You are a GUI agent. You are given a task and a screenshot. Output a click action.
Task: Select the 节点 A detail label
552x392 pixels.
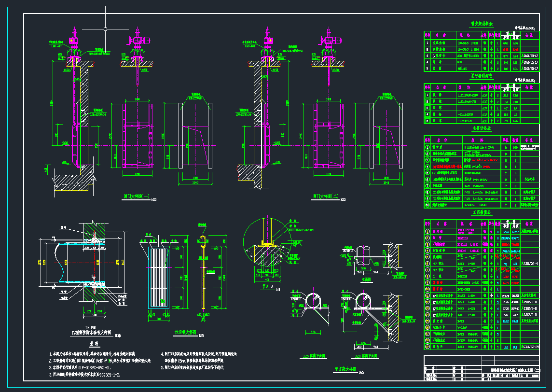click(268, 287)
